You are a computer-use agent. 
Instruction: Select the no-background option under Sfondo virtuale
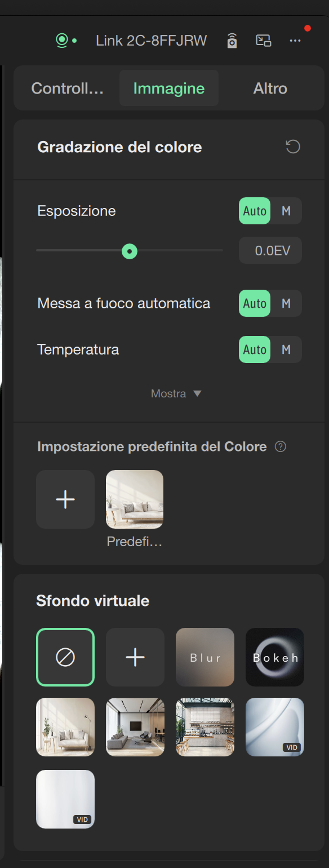click(65, 657)
